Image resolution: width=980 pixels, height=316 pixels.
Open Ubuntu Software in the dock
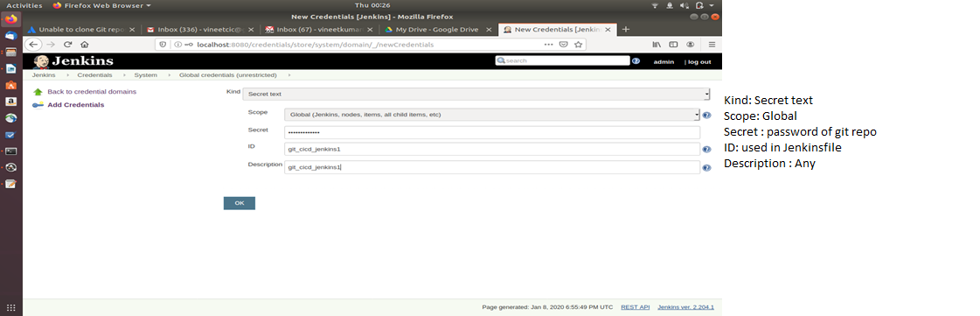coord(10,85)
